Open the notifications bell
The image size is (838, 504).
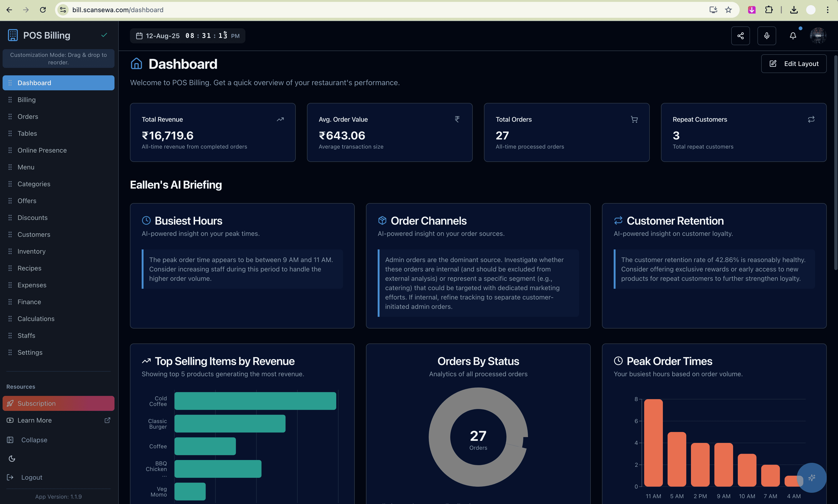click(793, 36)
